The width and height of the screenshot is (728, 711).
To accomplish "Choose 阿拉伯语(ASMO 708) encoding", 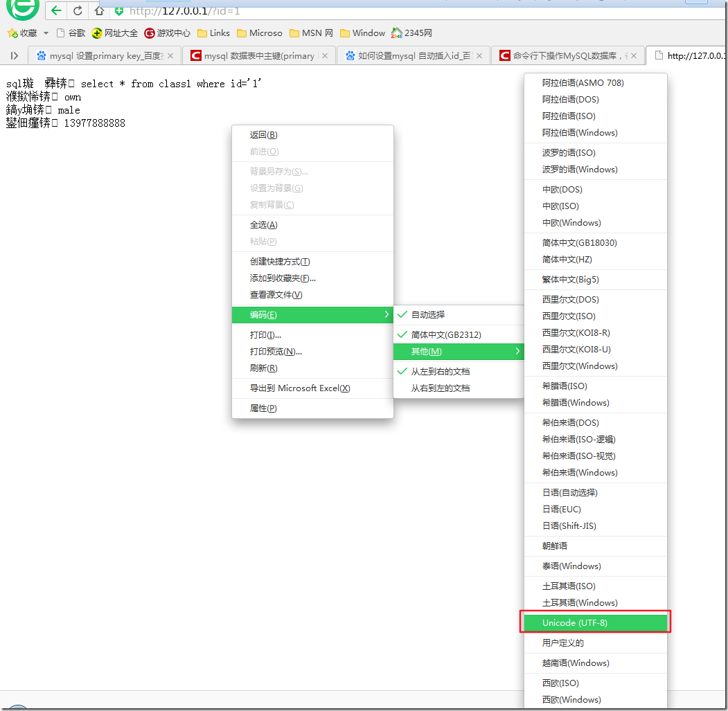I will click(596, 83).
